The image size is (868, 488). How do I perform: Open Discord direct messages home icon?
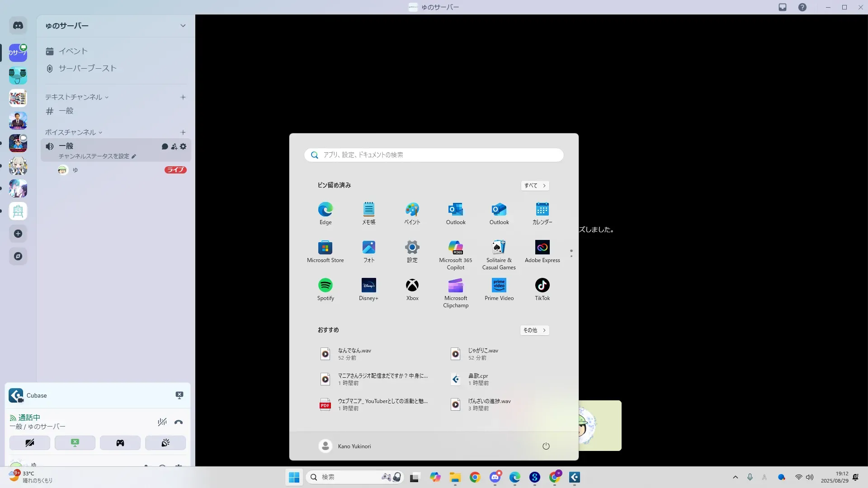coord(18,26)
